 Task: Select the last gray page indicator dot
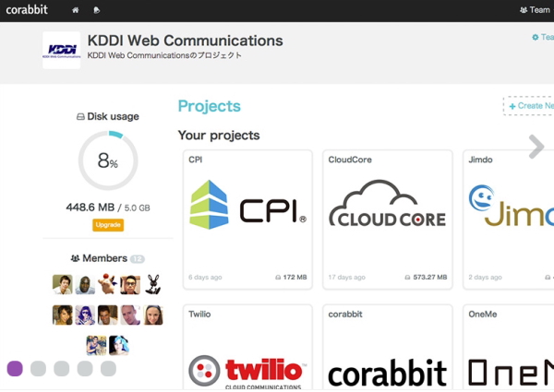point(108,369)
